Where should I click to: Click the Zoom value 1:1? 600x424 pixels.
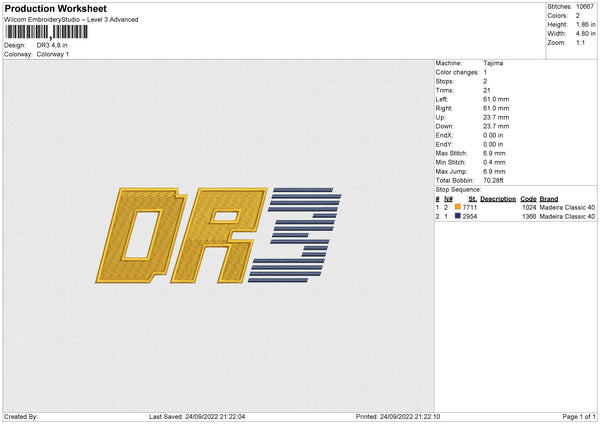(580, 42)
